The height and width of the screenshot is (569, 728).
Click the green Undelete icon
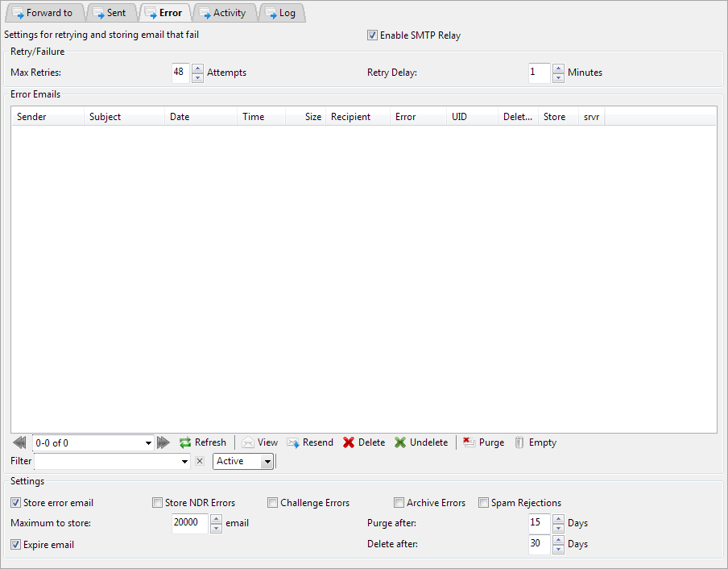(400, 442)
